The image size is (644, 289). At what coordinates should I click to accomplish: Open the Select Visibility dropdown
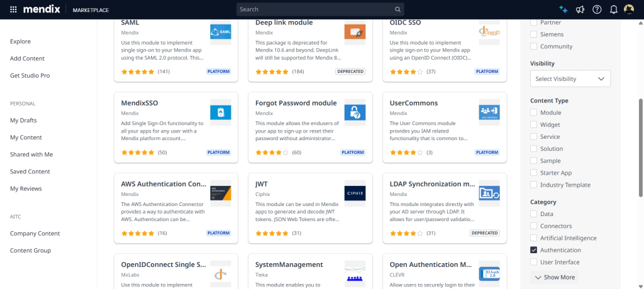(x=570, y=79)
